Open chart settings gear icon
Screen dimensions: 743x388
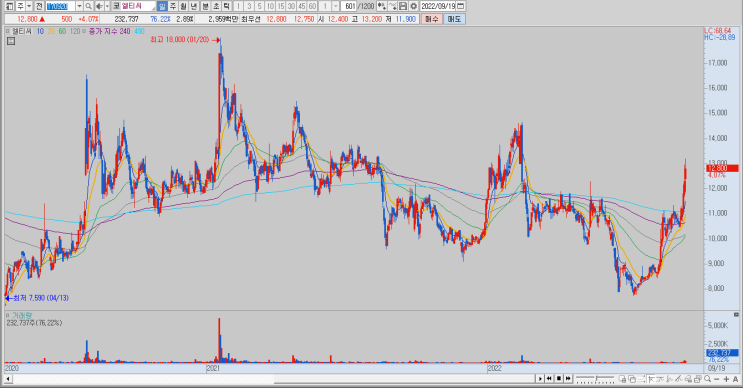pos(413,6)
